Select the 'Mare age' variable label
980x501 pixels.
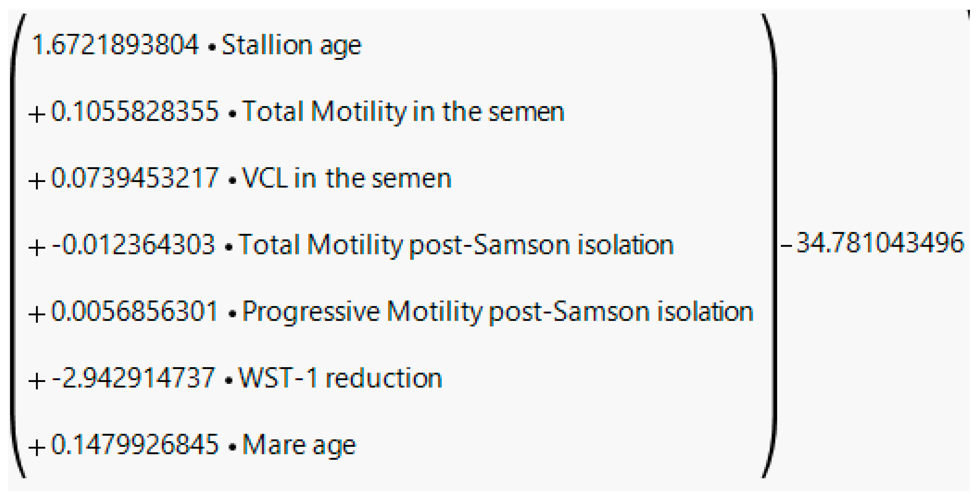tap(299, 445)
